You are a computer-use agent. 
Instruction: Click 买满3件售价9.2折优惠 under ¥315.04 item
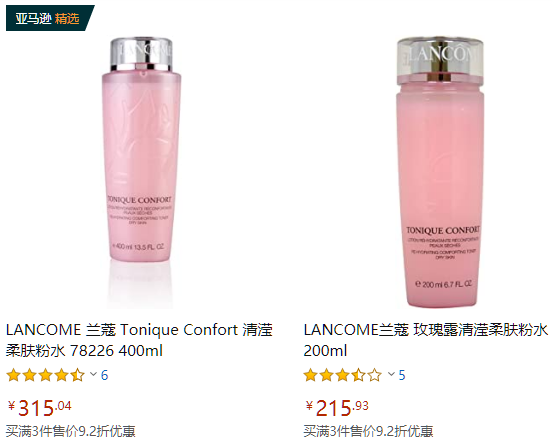[71, 431]
